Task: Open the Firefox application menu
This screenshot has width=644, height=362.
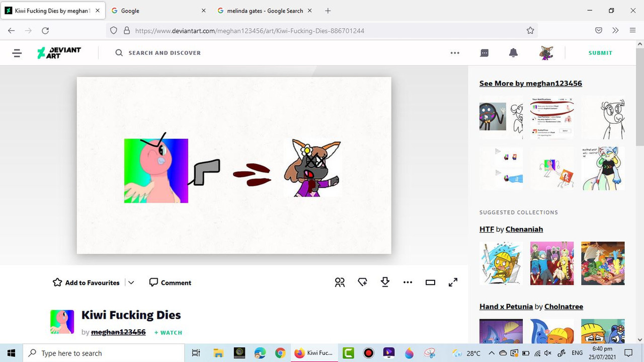Action: (x=632, y=31)
